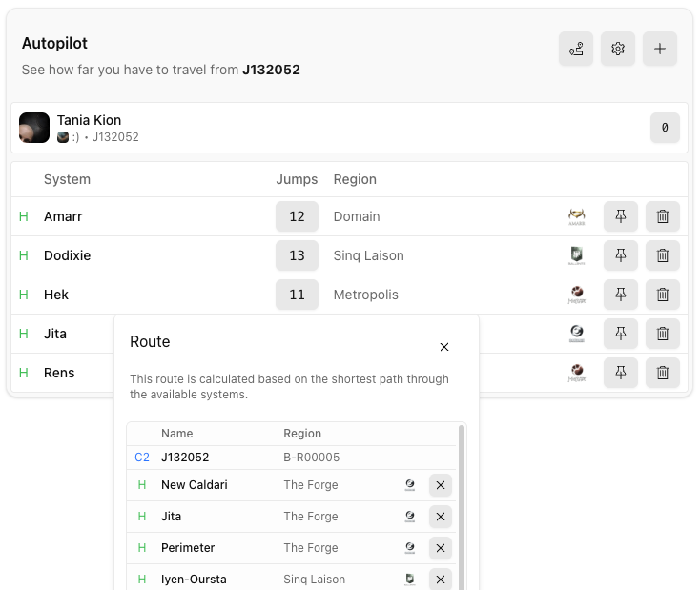The image size is (700, 590).
Task: Click the Amarr faction logo in Domain row
Action: (577, 216)
